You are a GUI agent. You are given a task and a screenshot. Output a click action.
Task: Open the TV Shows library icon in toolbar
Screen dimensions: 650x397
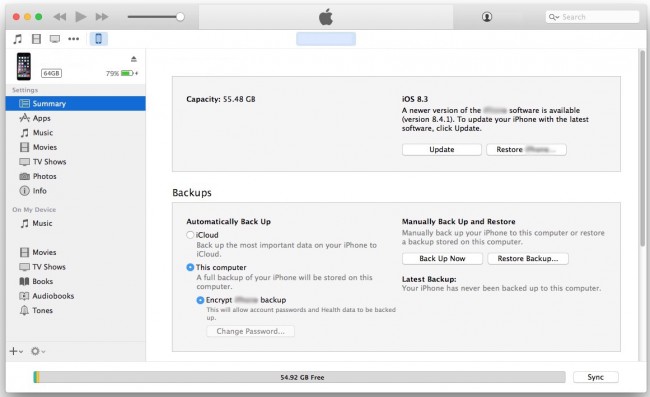click(x=55, y=39)
